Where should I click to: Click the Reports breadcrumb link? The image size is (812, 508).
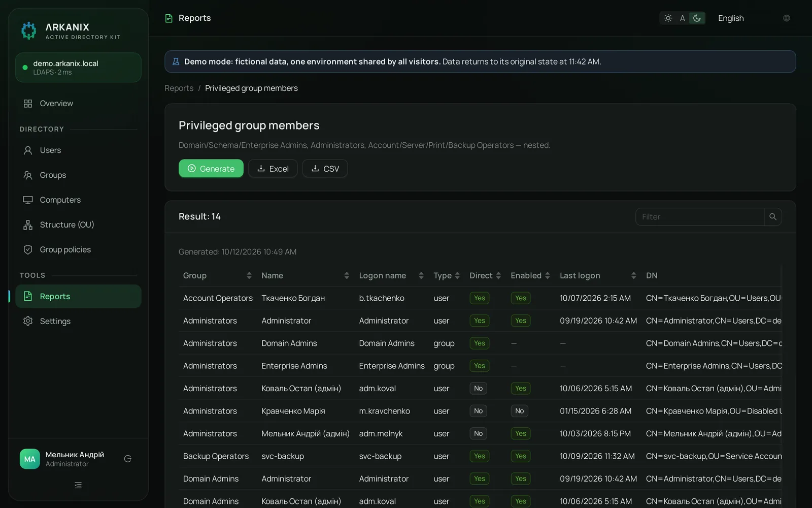click(x=179, y=88)
